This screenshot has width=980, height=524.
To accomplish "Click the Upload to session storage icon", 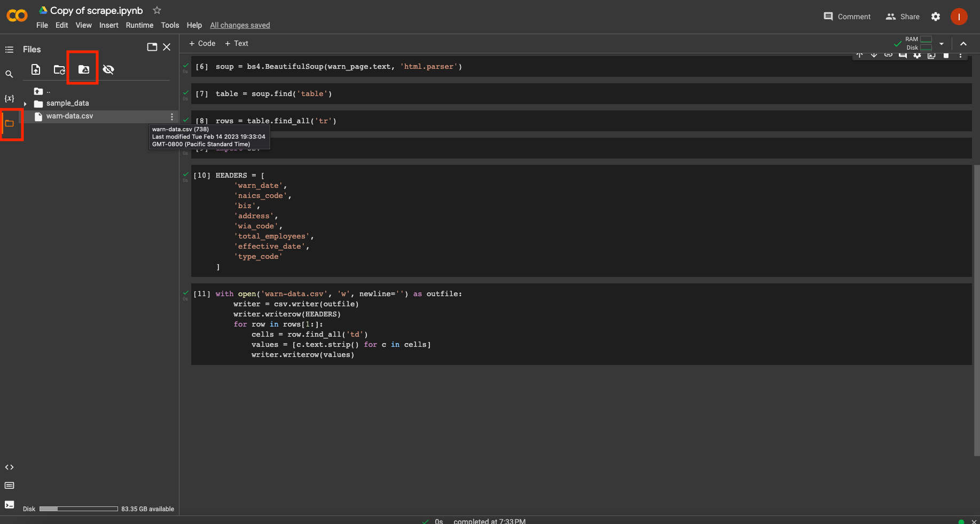I will [36, 69].
